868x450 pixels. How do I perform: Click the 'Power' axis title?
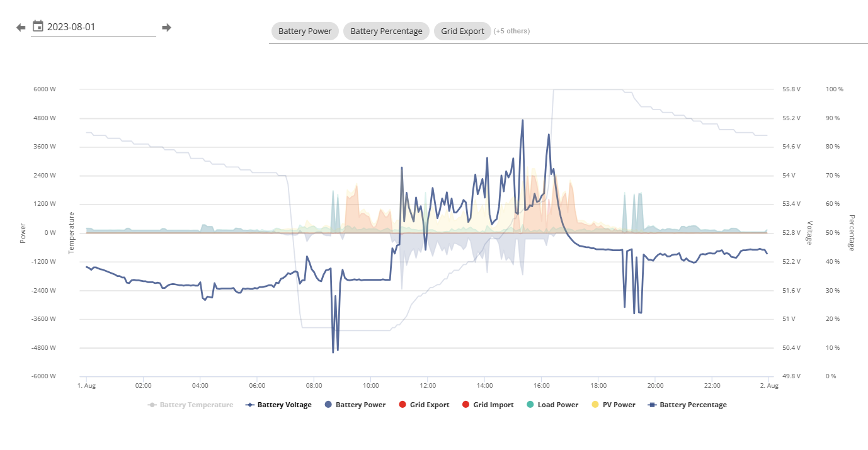pyautogui.click(x=23, y=233)
